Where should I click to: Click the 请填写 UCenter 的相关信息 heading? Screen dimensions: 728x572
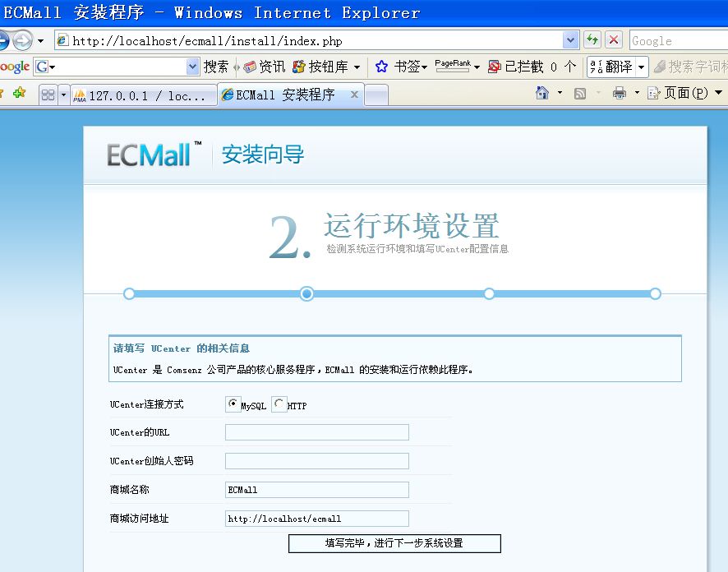click(x=182, y=348)
